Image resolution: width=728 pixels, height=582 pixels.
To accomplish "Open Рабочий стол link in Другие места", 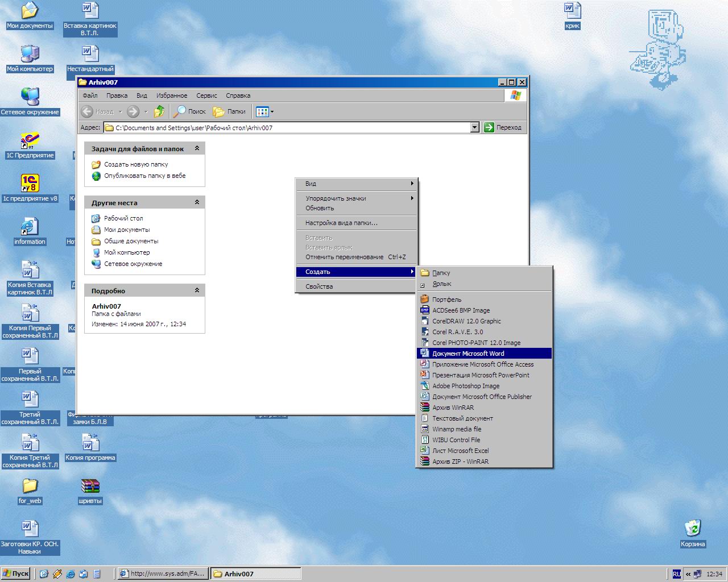I will 123,218.
